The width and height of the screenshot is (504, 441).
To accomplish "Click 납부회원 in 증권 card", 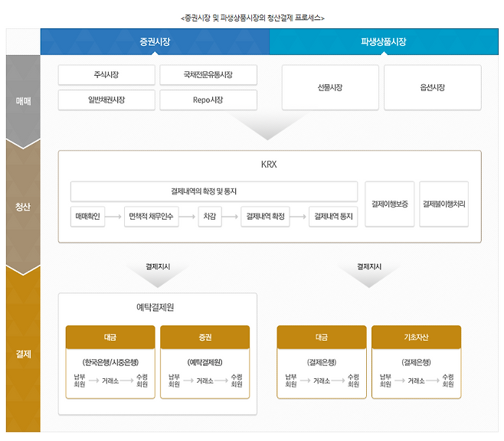I will coord(174,381).
